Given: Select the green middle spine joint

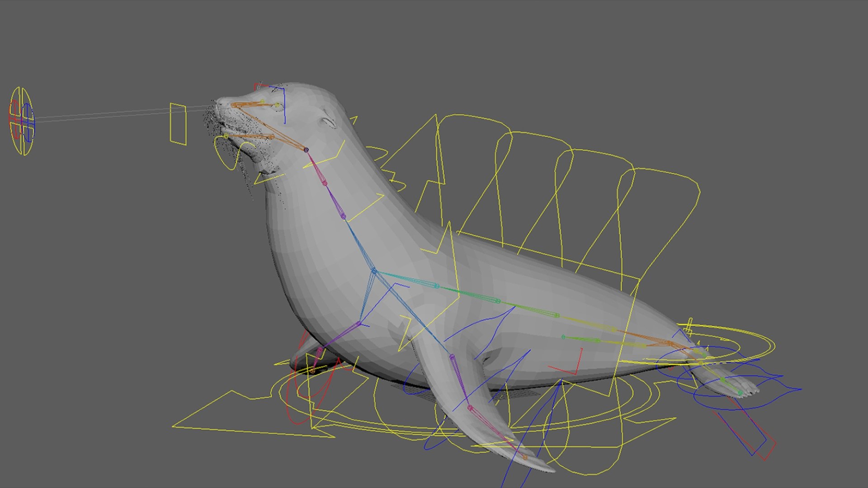Looking at the screenshot, I should (x=498, y=301).
